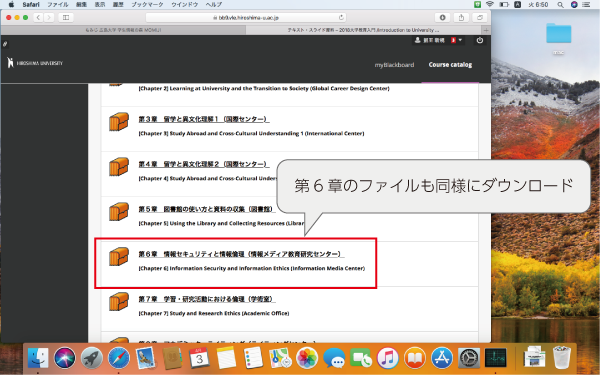
Task: Open the myBlackboard tab
Action: (x=394, y=65)
